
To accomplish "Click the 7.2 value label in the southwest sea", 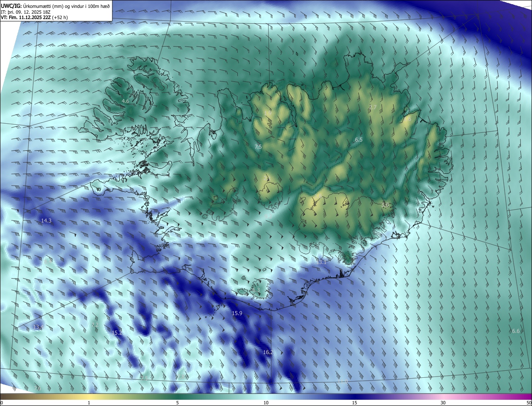I will pos(95,325).
